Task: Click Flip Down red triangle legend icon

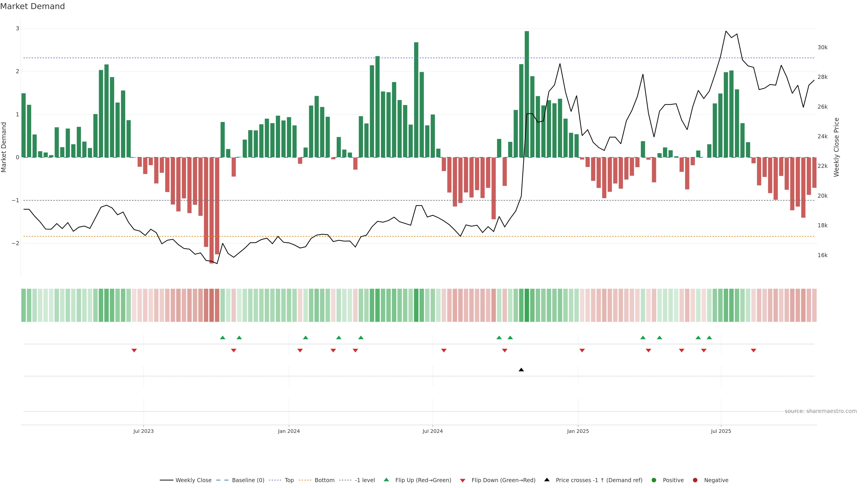Action: [x=463, y=481]
